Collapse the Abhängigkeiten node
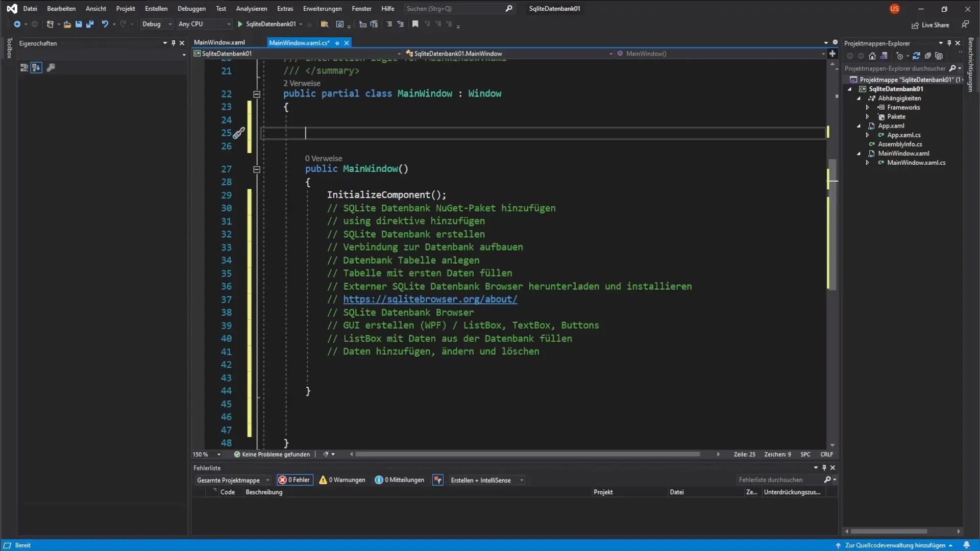This screenshot has height=551, width=980. pos(859,98)
